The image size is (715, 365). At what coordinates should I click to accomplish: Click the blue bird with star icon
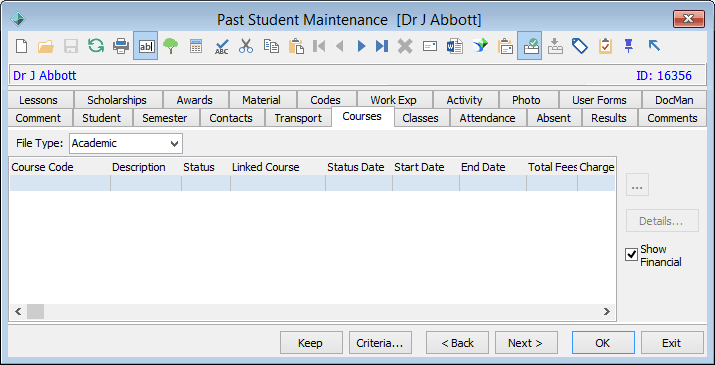click(480, 46)
